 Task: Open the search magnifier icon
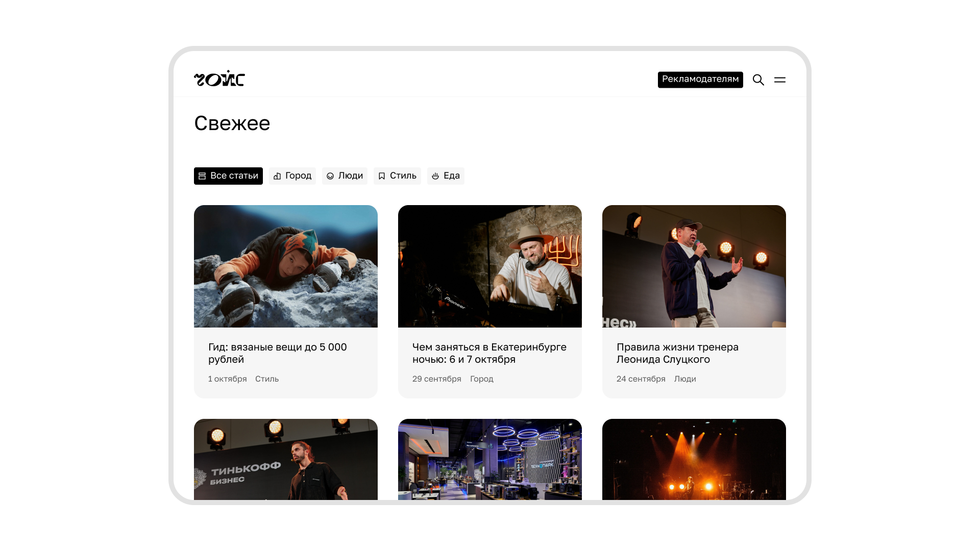(x=758, y=80)
